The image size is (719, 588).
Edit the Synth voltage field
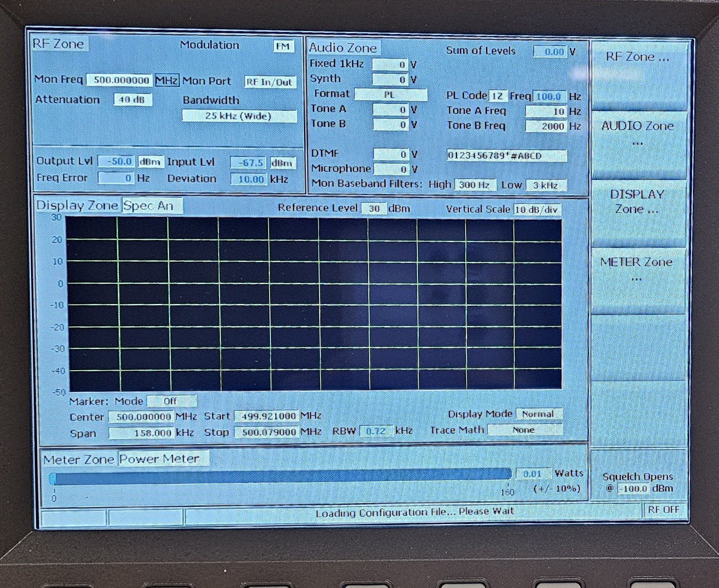click(390, 79)
